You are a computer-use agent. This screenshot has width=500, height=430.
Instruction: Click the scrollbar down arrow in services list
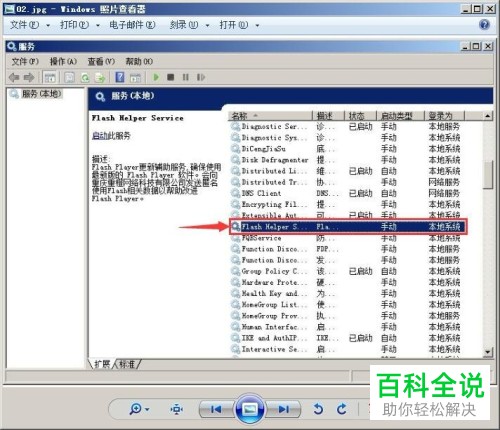(x=488, y=352)
